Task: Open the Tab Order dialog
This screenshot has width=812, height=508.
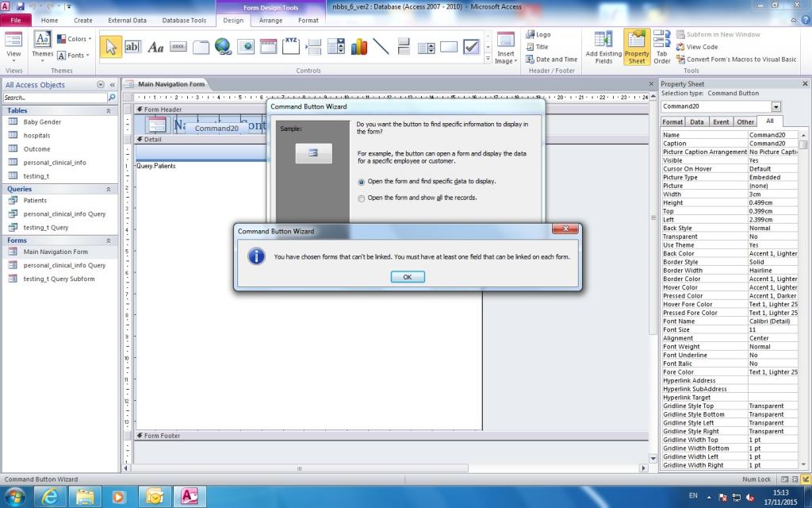Action: pyautogui.click(x=662, y=47)
